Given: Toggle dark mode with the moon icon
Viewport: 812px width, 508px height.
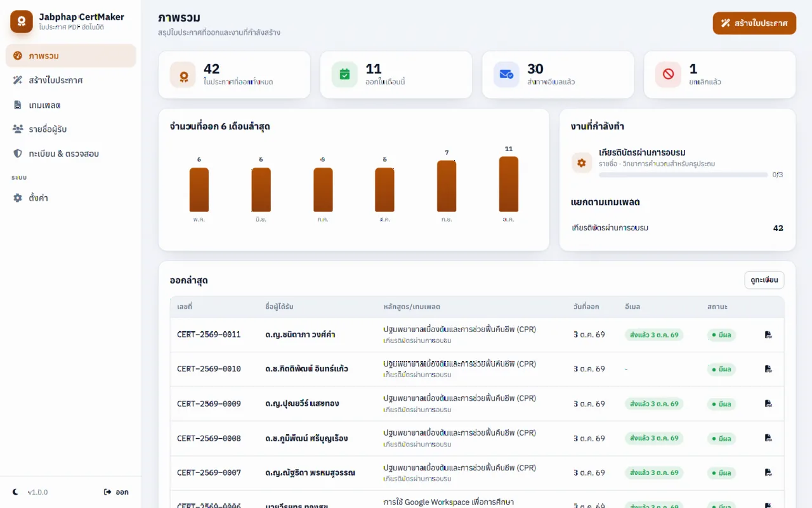Looking at the screenshot, I should (x=16, y=492).
